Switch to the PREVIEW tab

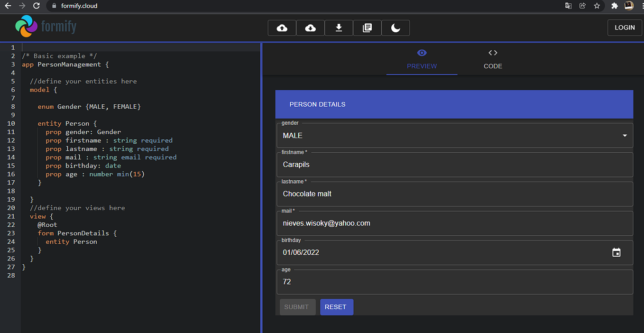coord(422,59)
